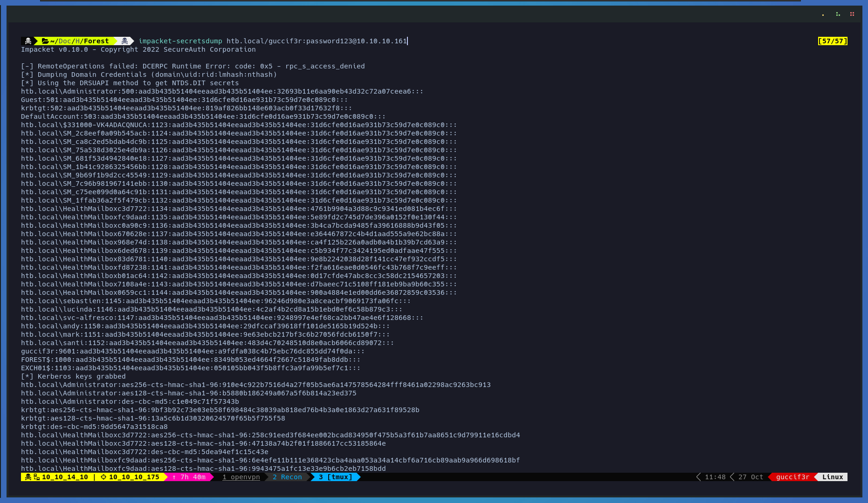Click the EXCH01$:1103 hash line
Viewport: 868px width, 503px height.
point(191,368)
